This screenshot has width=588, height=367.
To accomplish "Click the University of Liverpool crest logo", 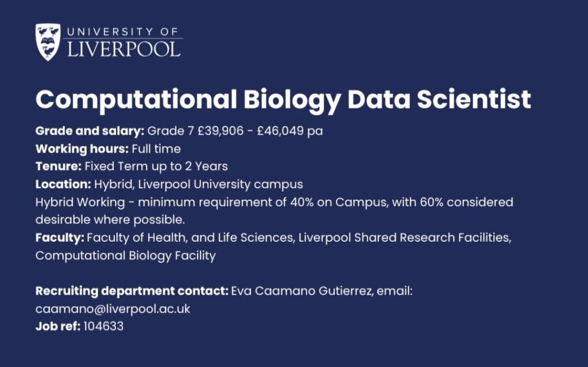I will pos(48,42).
